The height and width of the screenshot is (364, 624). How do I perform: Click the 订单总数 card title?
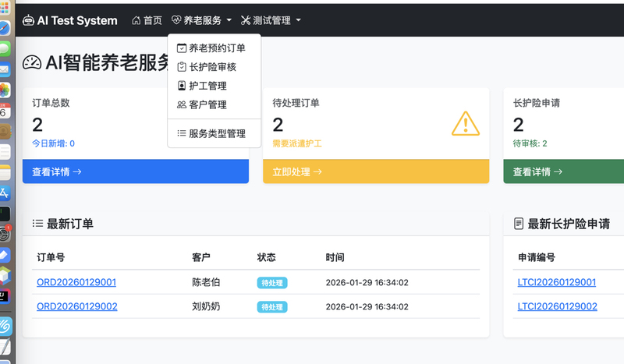point(51,103)
